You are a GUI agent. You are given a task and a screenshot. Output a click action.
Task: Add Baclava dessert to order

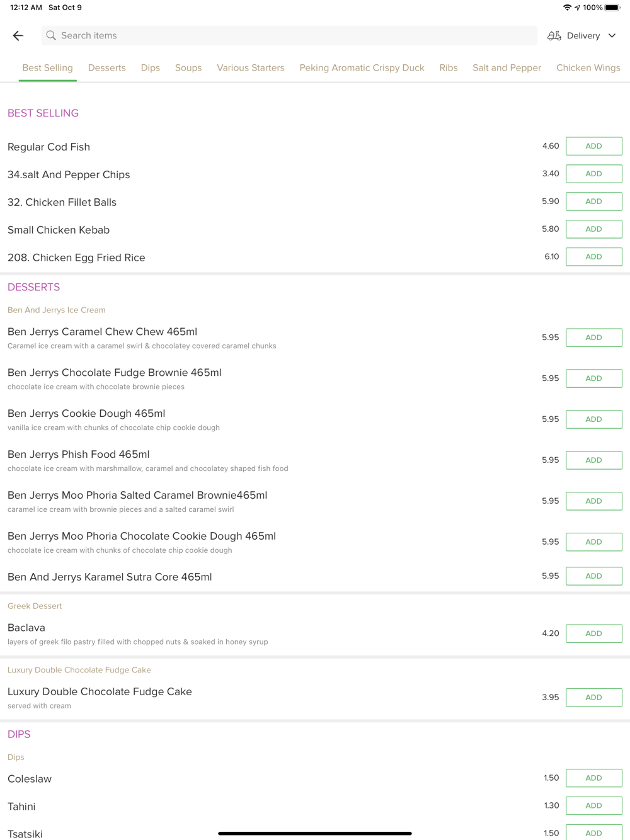593,633
